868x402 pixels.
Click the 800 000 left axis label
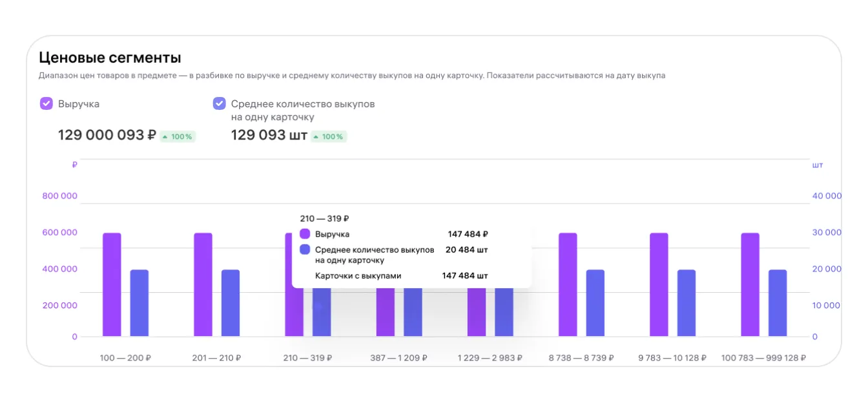coord(59,196)
